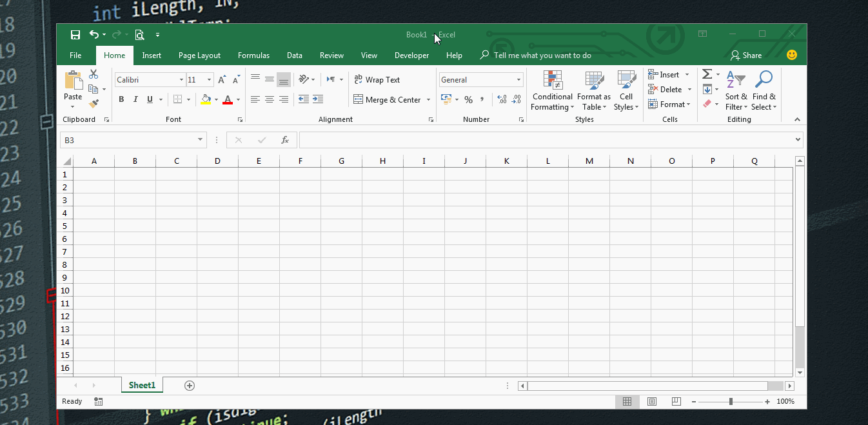Image resolution: width=868 pixels, height=425 pixels.
Task: Switch to the Developer tab
Action: (411, 55)
